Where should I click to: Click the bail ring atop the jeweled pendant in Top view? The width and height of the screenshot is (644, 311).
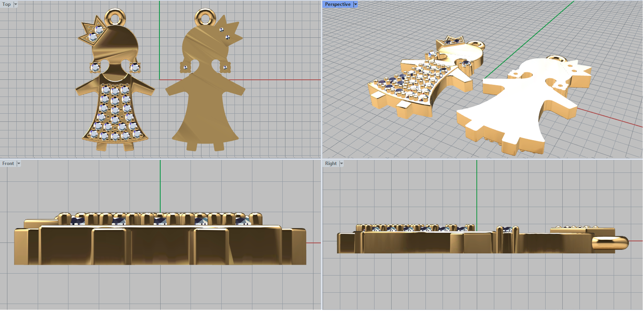click(115, 17)
